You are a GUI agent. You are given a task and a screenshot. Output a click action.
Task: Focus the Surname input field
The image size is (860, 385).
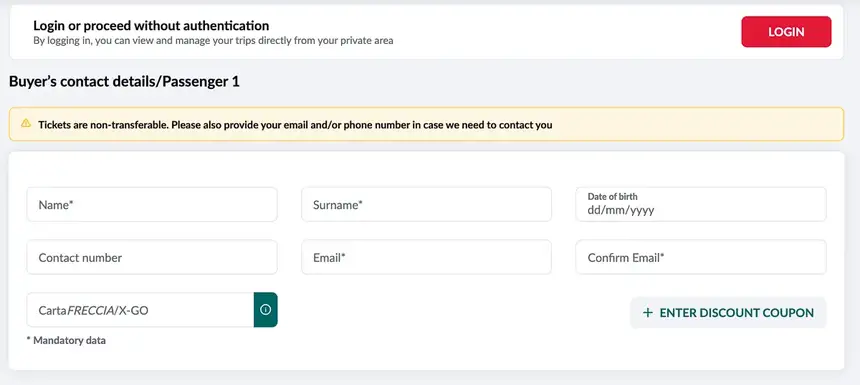click(x=426, y=205)
